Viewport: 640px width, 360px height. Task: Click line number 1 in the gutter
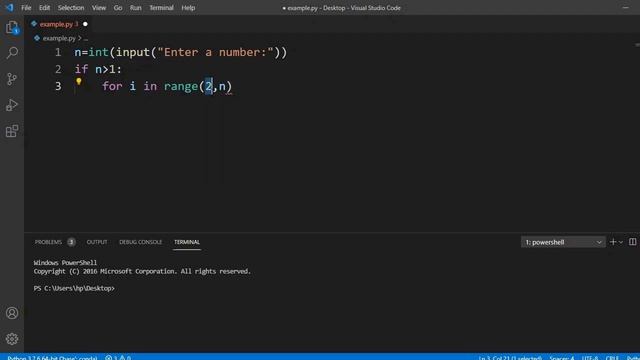click(58, 52)
